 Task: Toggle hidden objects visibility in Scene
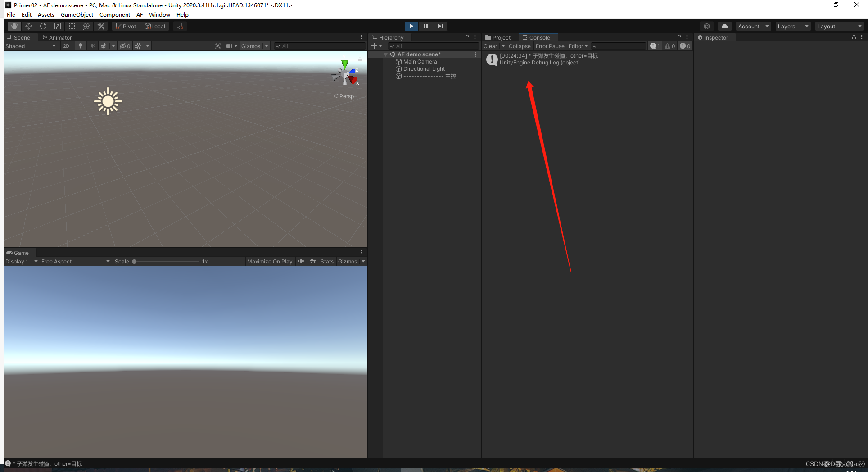[125, 46]
